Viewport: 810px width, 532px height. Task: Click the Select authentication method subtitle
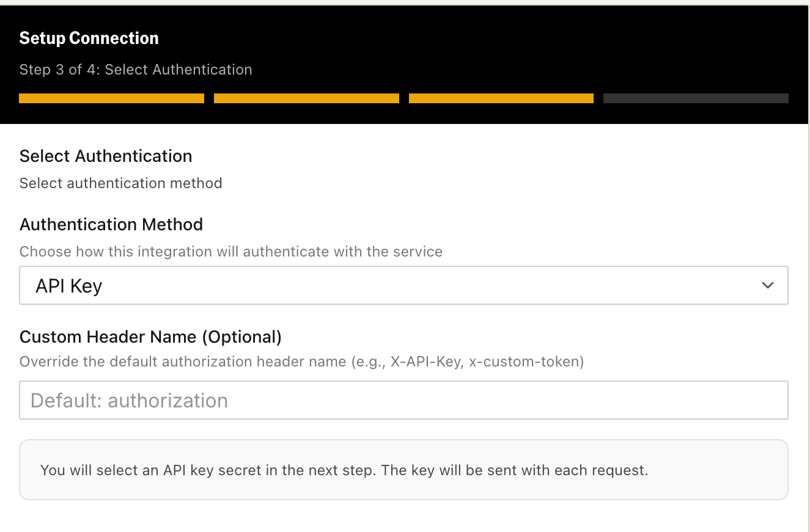click(x=120, y=183)
